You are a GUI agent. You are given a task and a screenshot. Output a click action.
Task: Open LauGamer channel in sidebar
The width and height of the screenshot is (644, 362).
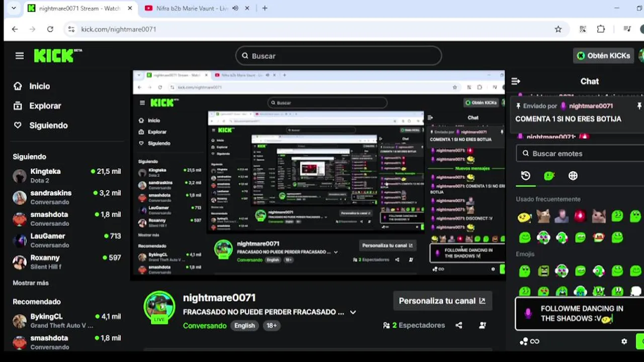pos(67,240)
